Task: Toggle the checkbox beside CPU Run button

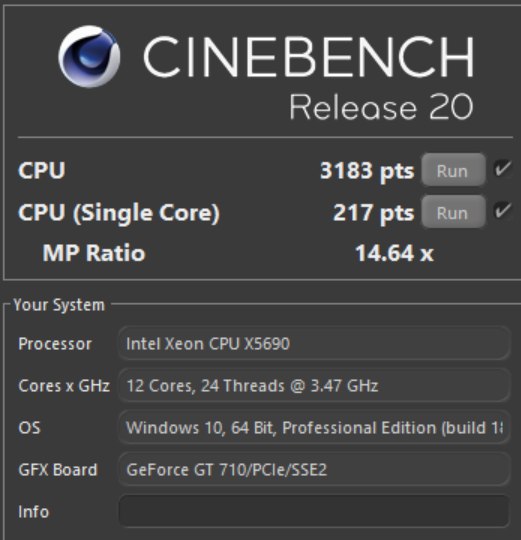Action: pyautogui.click(x=503, y=169)
